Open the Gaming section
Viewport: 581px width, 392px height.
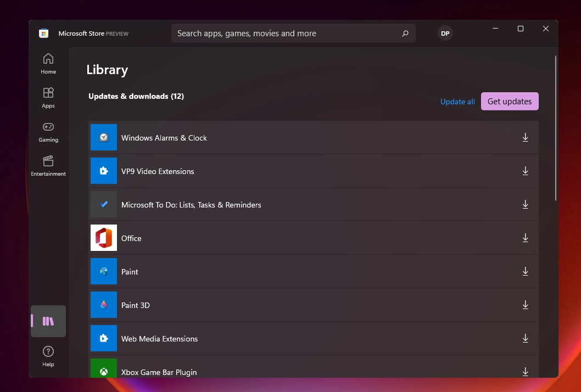pos(48,132)
